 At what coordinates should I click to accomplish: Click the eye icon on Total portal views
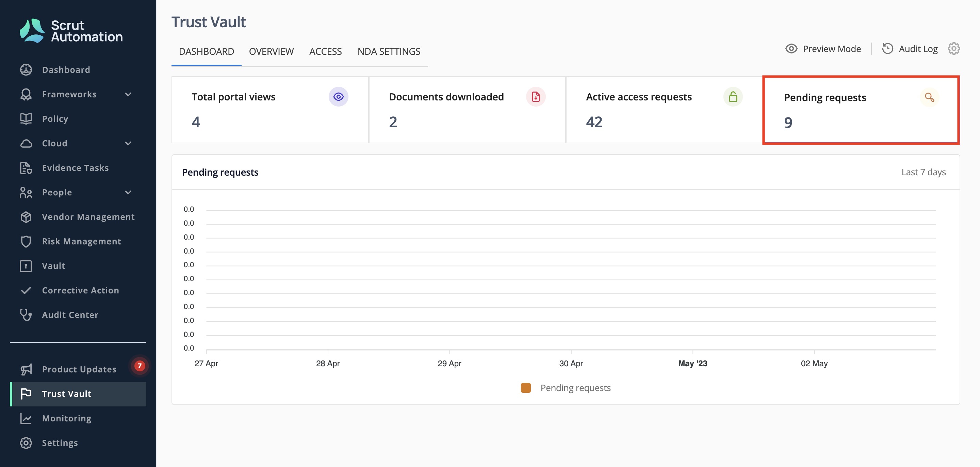[x=338, y=97]
